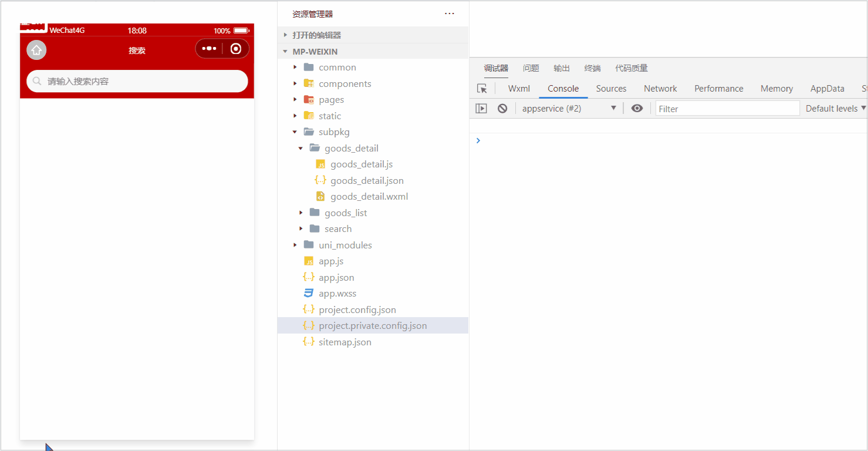Switch to the 输出 tab
The height and width of the screenshot is (451, 868).
pyautogui.click(x=562, y=68)
